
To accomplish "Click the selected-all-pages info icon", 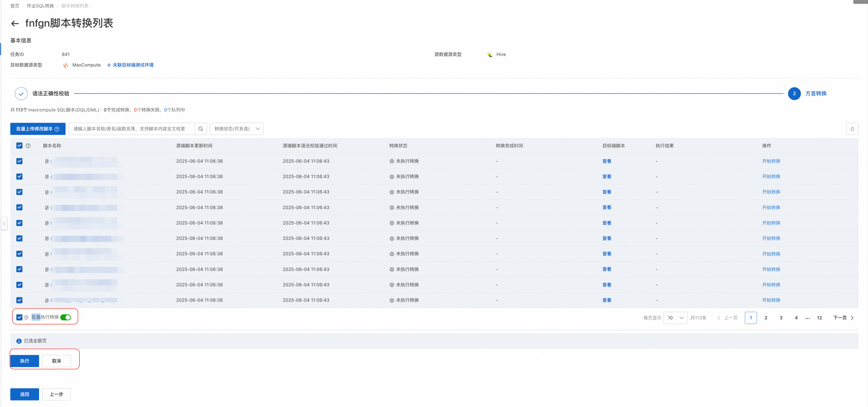I will tap(19, 341).
